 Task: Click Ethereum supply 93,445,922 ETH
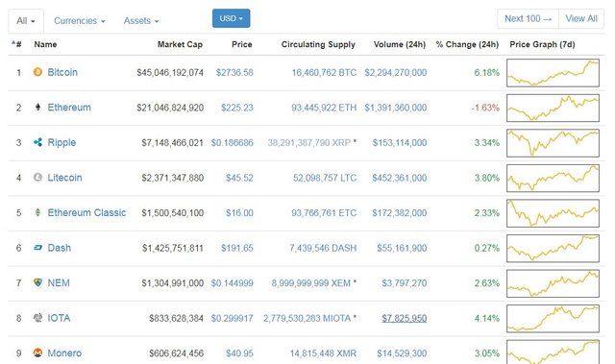324,108
